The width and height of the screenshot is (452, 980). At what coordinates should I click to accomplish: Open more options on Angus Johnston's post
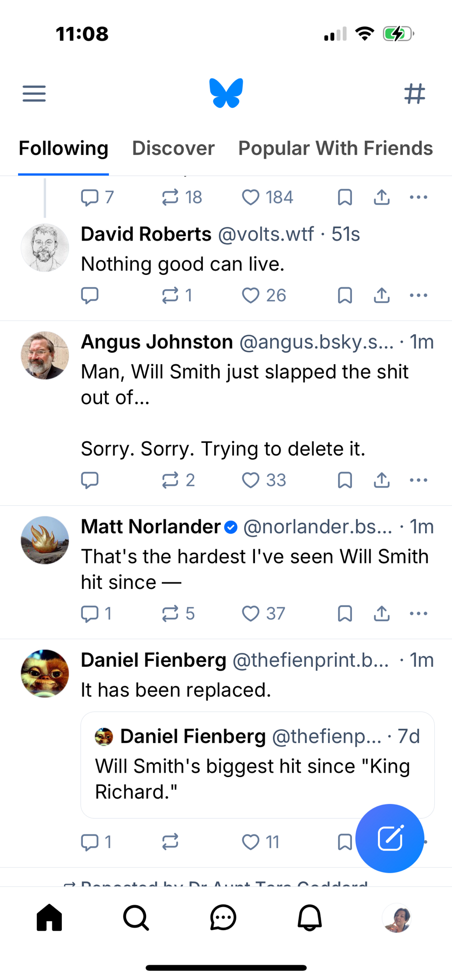(419, 480)
